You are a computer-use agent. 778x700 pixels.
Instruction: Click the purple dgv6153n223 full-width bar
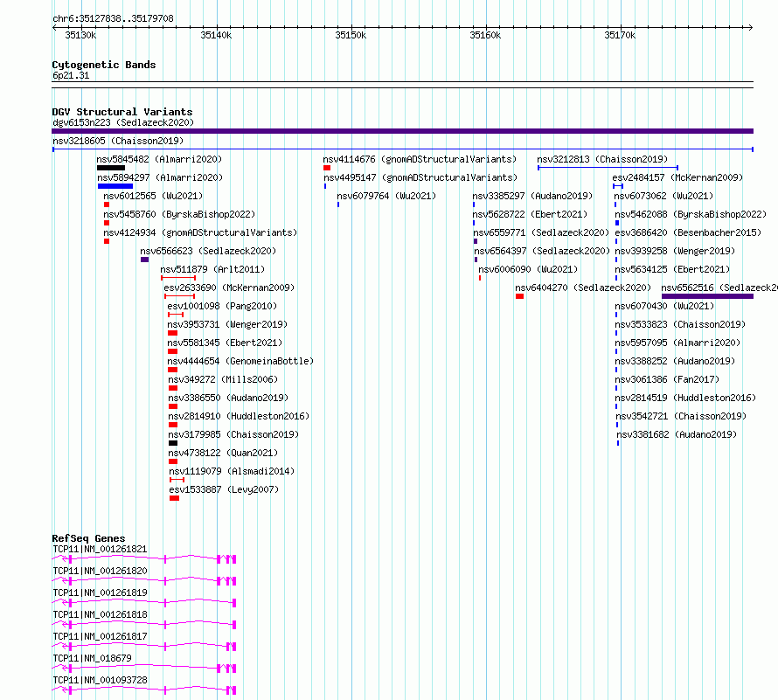pos(402,131)
